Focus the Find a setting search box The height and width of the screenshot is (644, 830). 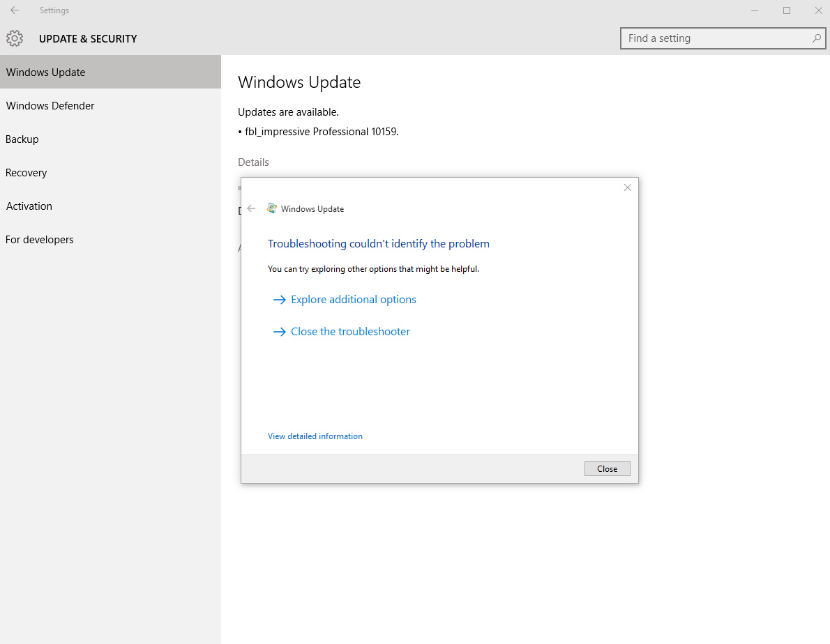(723, 38)
